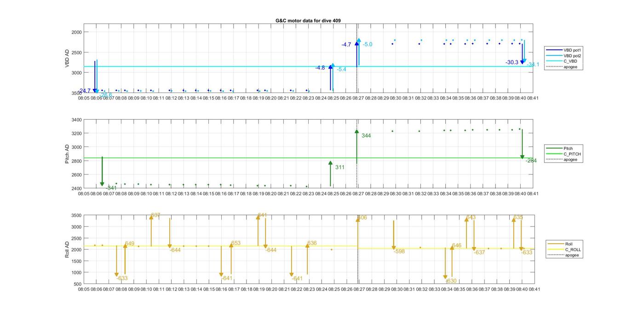This screenshot has height=319, width=644.
Task: Click the Pitch axis "3400" tick label
Action: (x=76, y=120)
